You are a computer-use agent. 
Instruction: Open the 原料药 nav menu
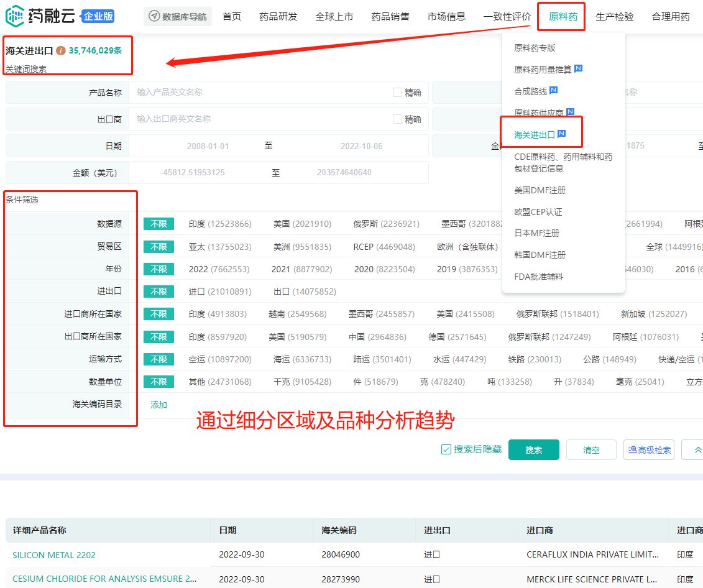pyautogui.click(x=563, y=17)
